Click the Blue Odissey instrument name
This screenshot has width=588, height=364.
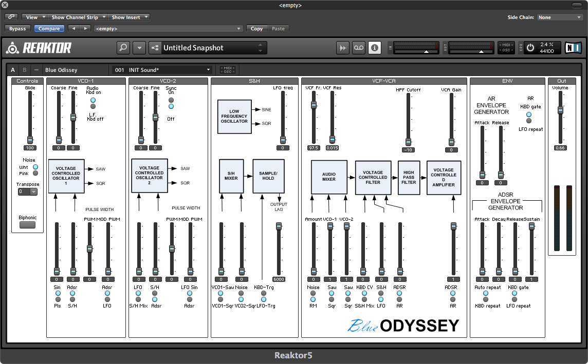click(x=61, y=70)
